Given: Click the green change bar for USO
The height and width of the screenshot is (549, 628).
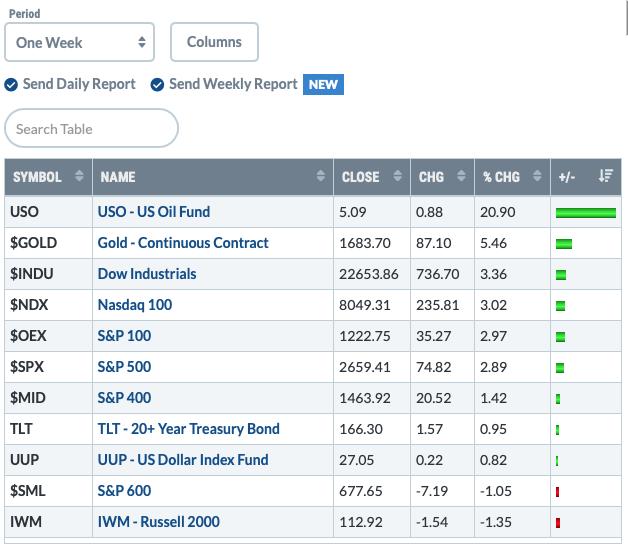Looking at the screenshot, I should tap(586, 213).
